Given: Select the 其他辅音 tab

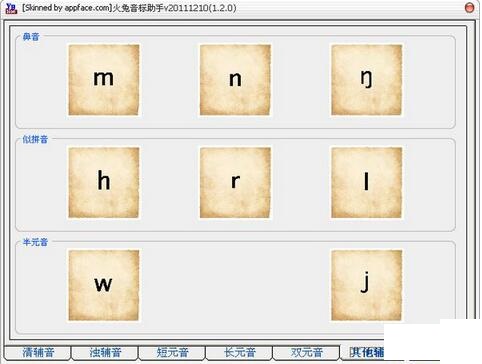Looking at the screenshot, I should click(363, 352).
